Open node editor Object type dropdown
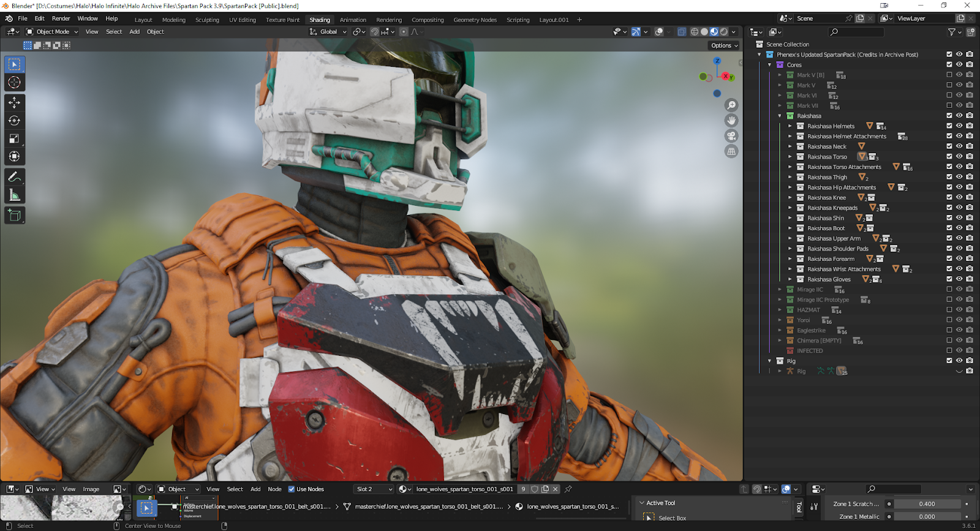Screen dimensions: 980x531 178,489
